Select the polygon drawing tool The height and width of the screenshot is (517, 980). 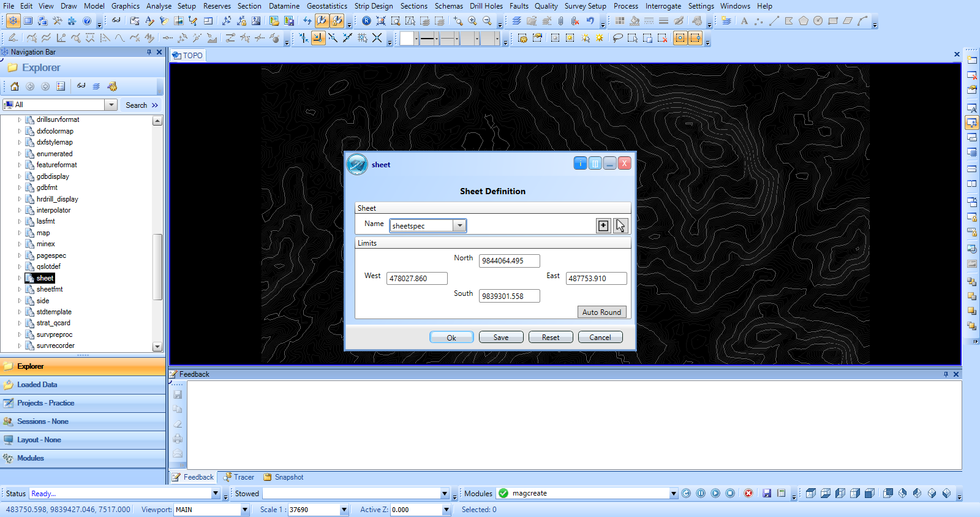803,21
